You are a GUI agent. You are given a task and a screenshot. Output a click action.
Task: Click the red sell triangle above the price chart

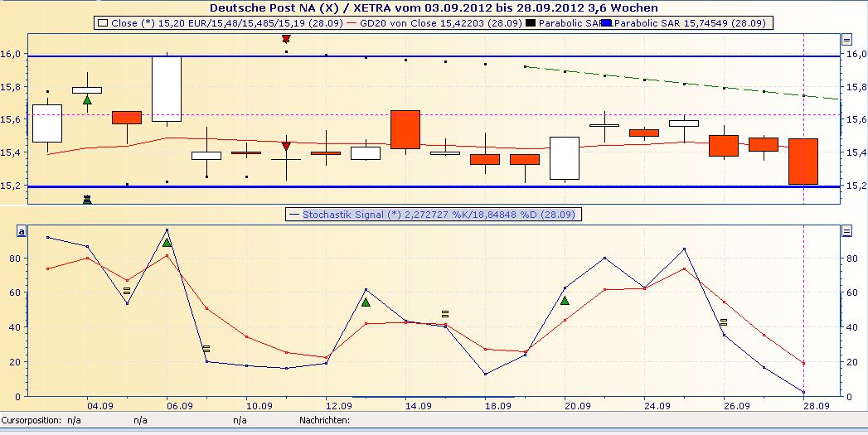[286, 39]
